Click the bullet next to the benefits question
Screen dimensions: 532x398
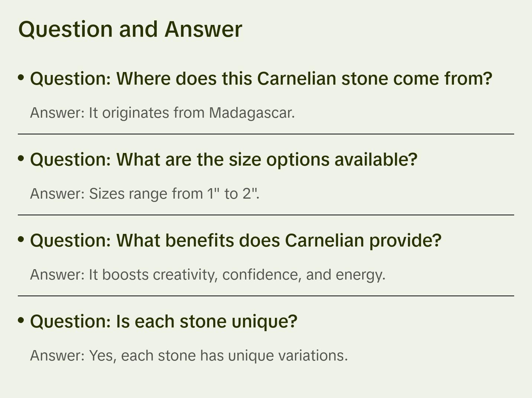pos(21,239)
